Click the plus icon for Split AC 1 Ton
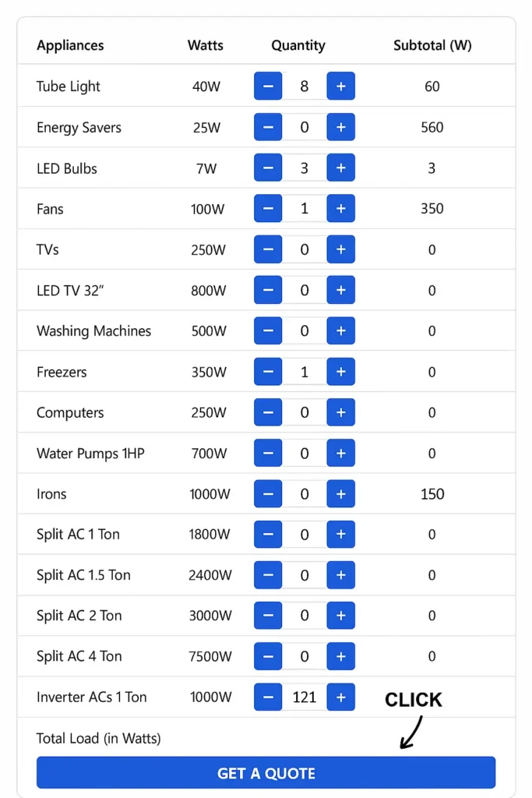 pos(340,535)
